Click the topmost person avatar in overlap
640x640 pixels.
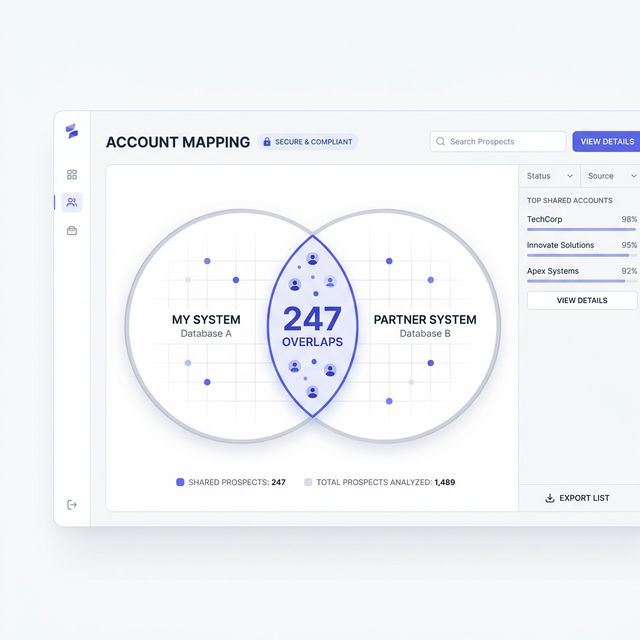click(313, 259)
